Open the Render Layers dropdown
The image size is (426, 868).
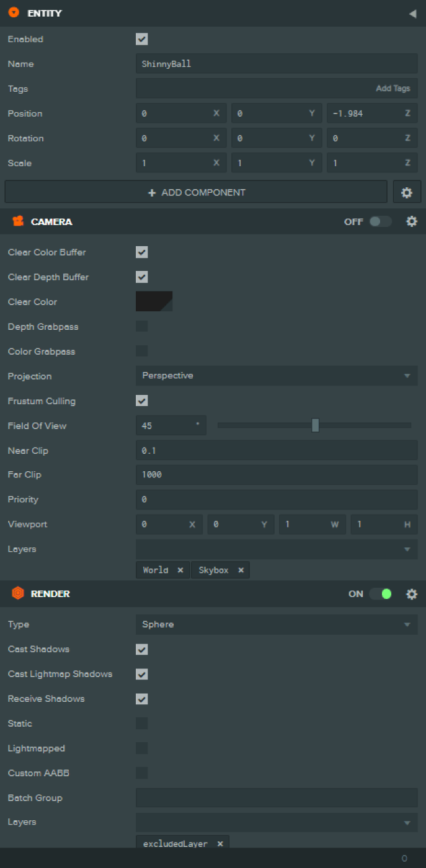click(277, 823)
